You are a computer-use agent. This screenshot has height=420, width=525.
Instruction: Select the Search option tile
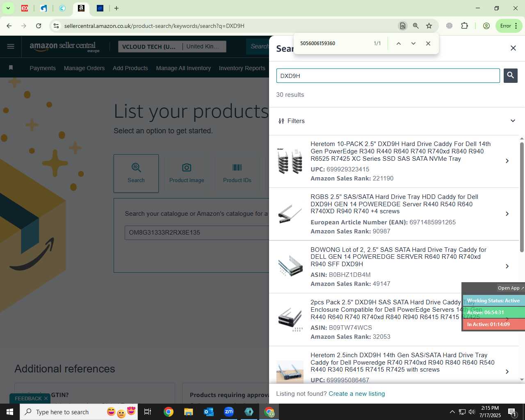pos(136,173)
